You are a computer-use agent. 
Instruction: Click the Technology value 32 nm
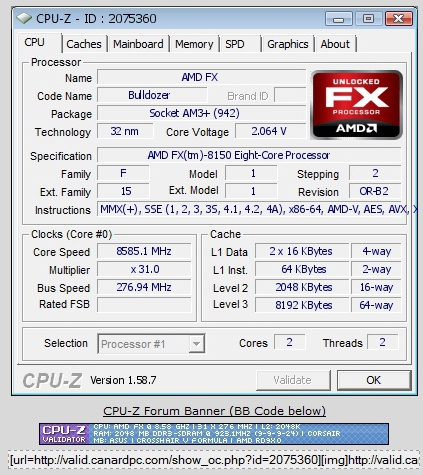[x=125, y=131]
